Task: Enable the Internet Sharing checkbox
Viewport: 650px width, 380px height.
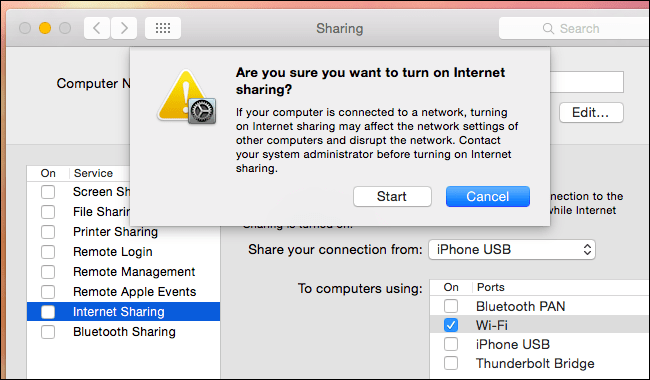Action: 48,312
